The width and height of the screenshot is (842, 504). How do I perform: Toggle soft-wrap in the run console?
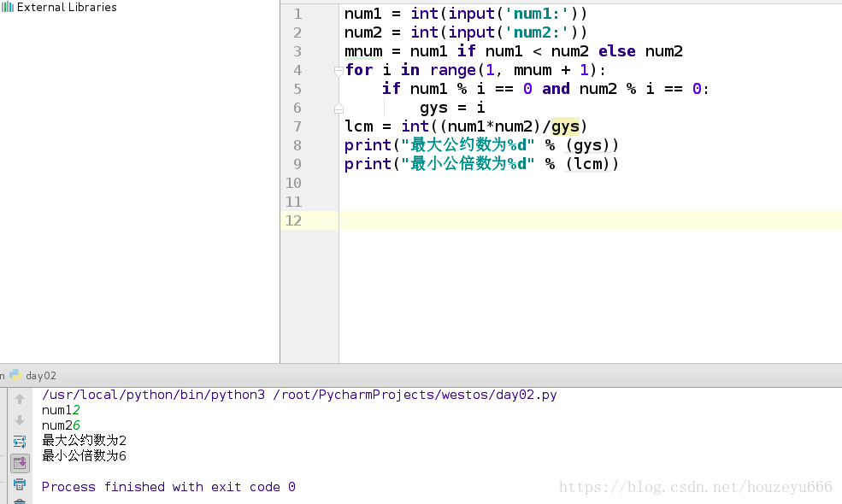[20, 442]
